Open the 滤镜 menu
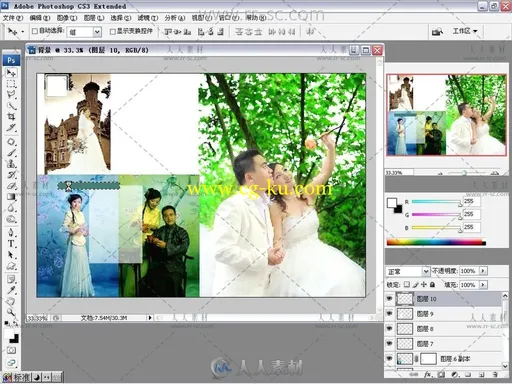Image resolution: width=512 pixels, height=384 pixels. (148, 18)
